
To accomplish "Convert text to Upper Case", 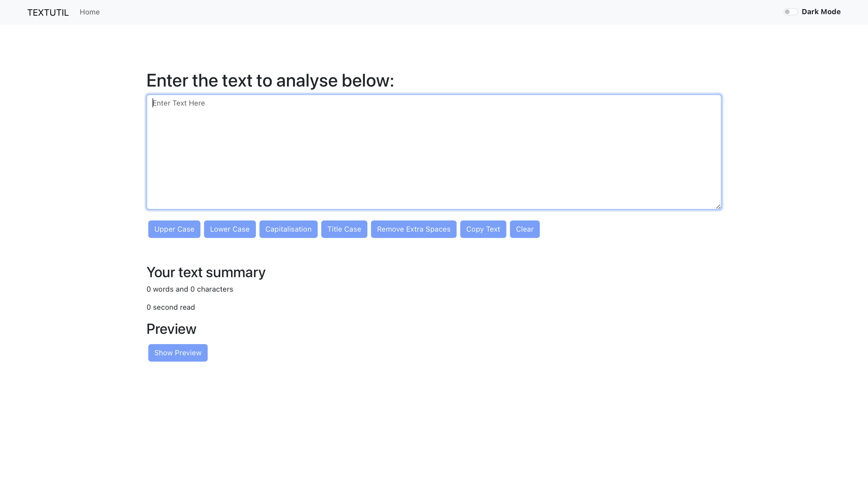I will pyautogui.click(x=174, y=229).
